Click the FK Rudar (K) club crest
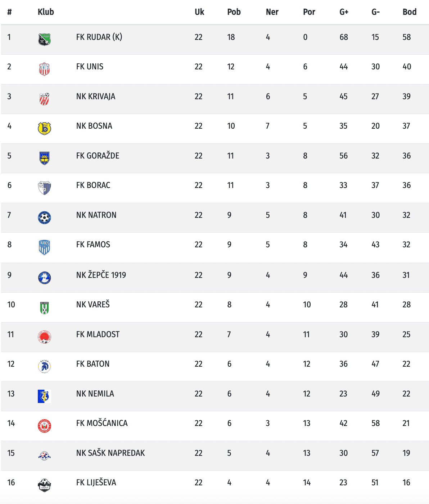Screen dimensions: 429x504 (x=44, y=39)
